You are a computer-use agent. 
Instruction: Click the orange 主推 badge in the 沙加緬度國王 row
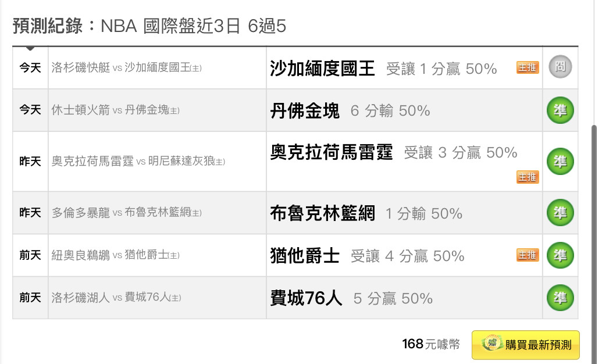coord(528,67)
